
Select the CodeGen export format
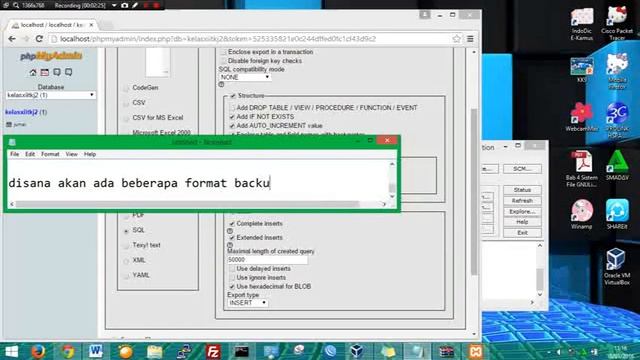pos(126,88)
